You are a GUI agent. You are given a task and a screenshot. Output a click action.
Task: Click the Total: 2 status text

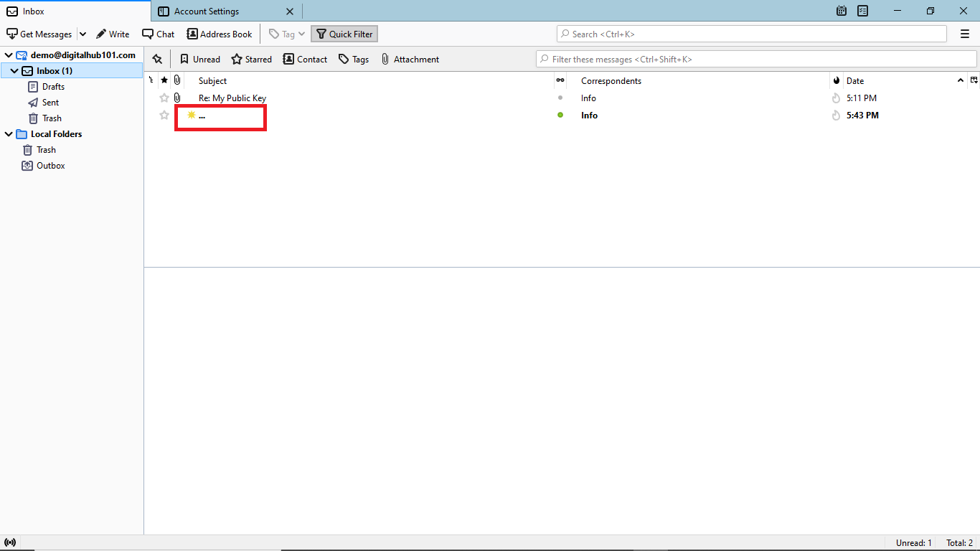click(x=960, y=543)
